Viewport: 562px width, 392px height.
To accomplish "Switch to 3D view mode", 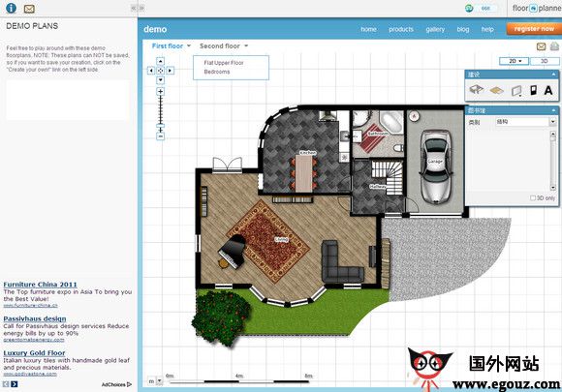I will click(545, 61).
